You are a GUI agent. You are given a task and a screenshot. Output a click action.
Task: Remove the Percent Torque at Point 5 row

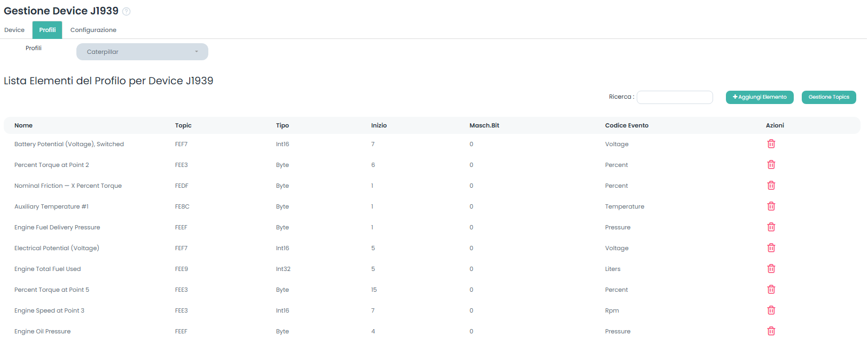771,290
